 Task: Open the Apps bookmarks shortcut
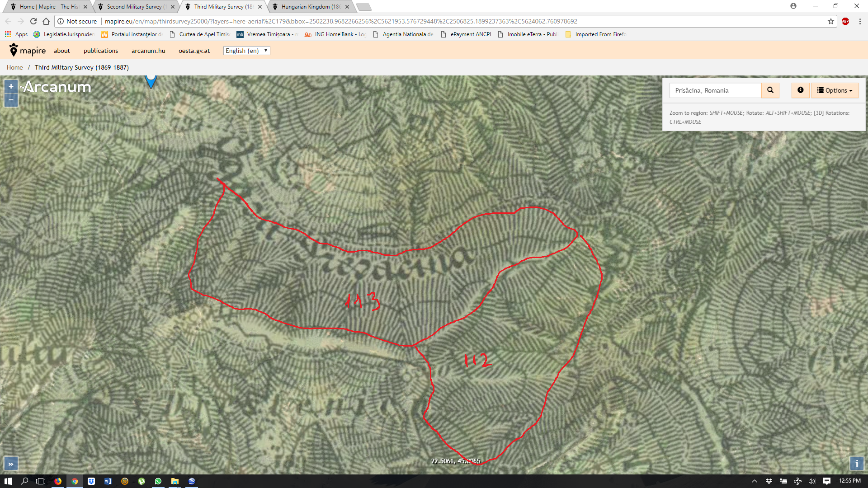(x=16, y=34)
